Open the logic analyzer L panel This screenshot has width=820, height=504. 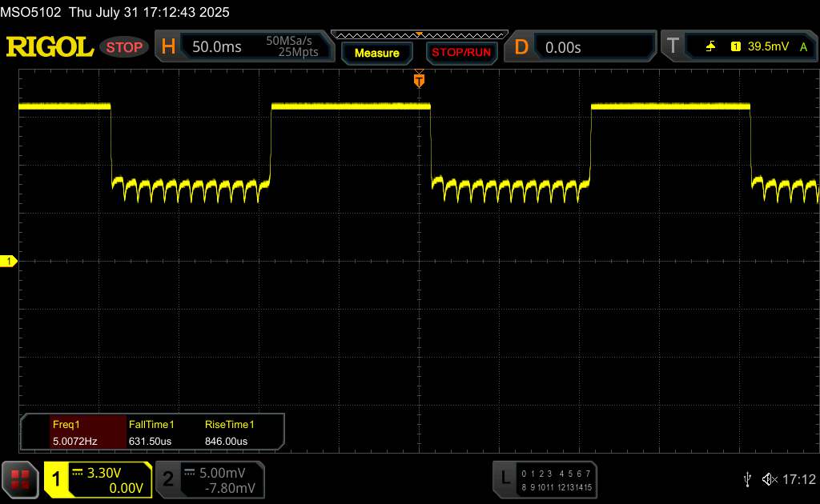505,478
